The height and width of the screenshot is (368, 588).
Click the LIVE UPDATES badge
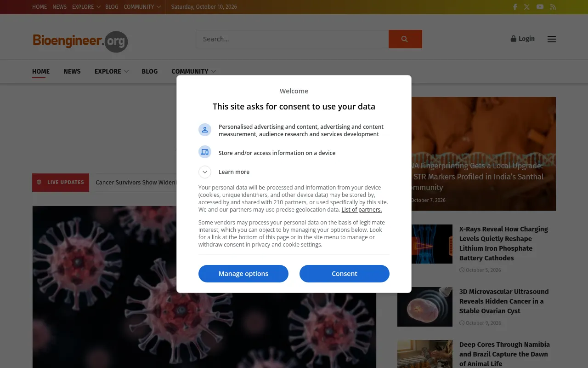pyautogui.click(x=61, y=183)
